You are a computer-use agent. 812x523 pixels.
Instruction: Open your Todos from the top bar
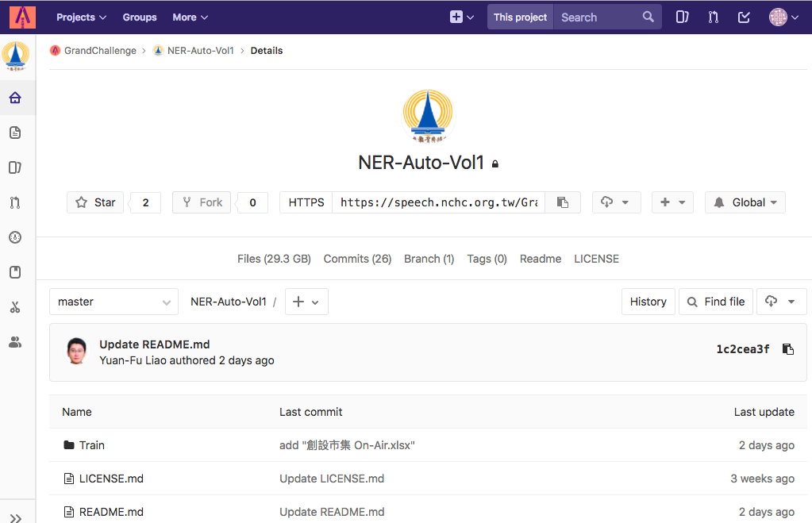(x=744, y=17)
